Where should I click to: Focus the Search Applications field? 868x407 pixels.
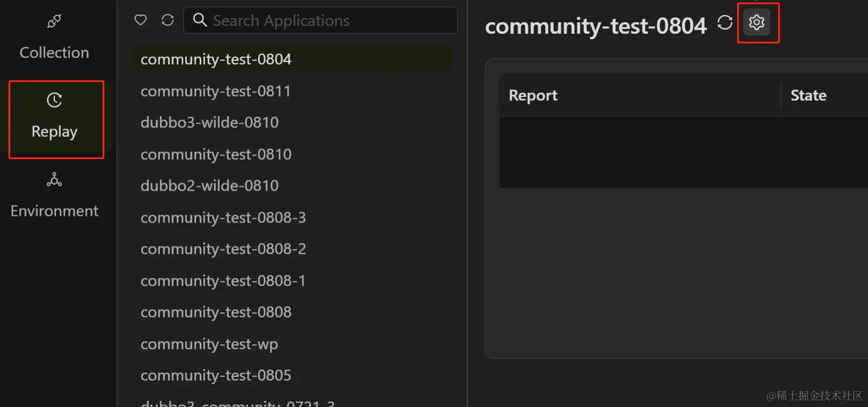[320, 21]
